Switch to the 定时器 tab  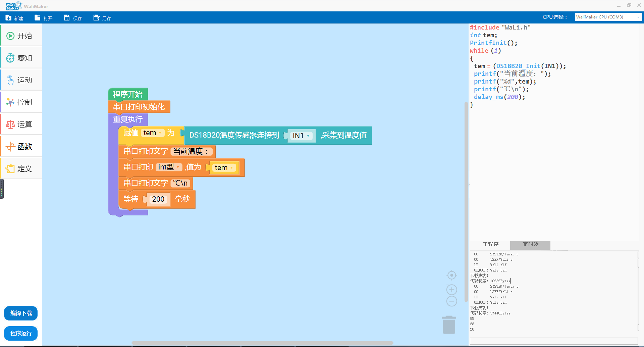click(x=530, y=244)
